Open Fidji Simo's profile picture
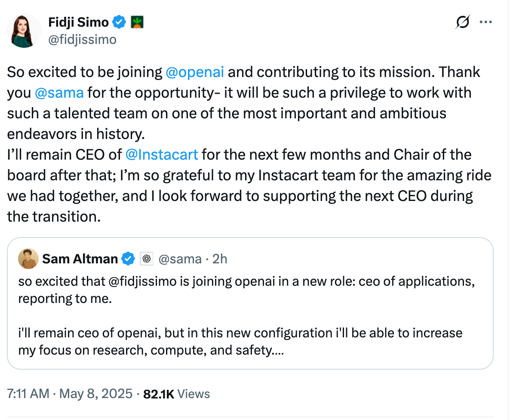Screen dimensions: 510x420 (x=24, y=30)
